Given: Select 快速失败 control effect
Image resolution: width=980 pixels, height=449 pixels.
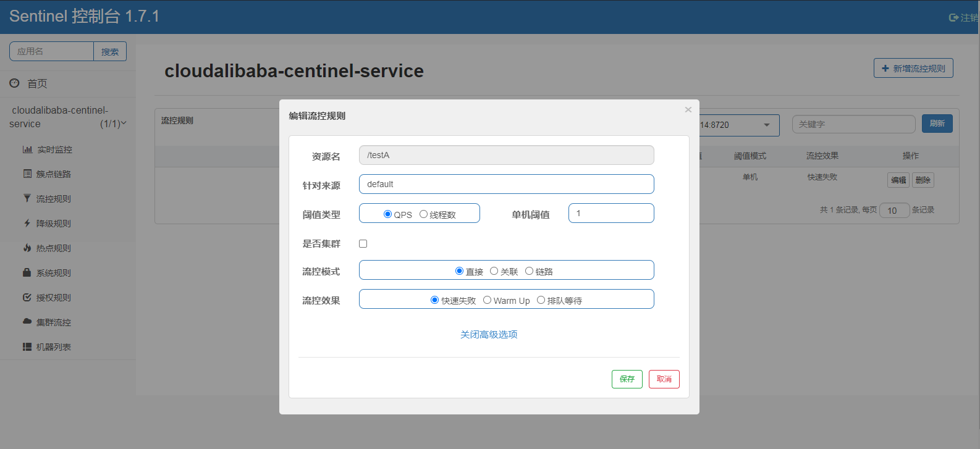Looking at the screenshot, I should point(434,300).
